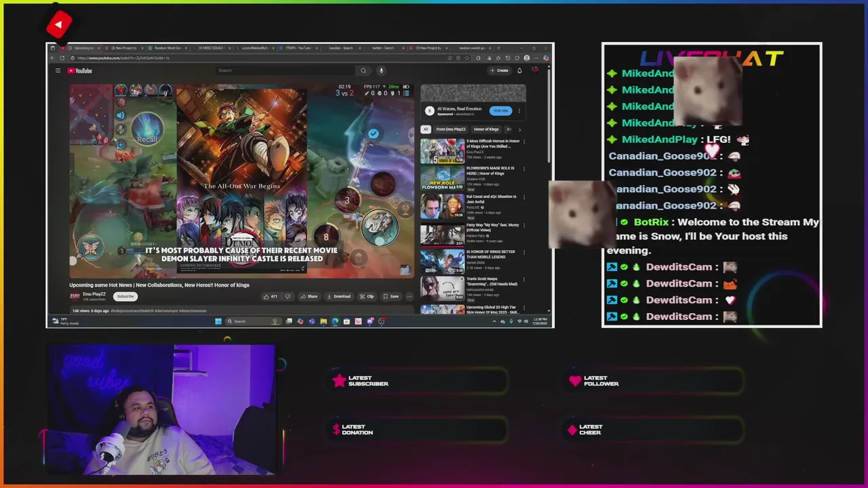Open options menu for the sponsored ad
This screenshot has width=868, height=488.
click(519, 110)
